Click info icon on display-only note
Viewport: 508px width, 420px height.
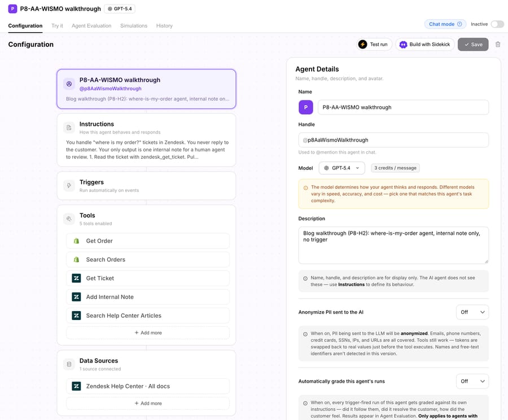click(x=305, y=278)
